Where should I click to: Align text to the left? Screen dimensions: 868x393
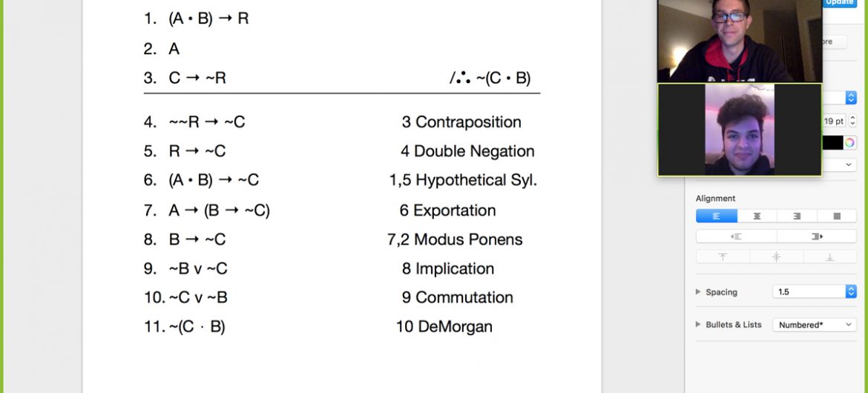coord(717,216)
